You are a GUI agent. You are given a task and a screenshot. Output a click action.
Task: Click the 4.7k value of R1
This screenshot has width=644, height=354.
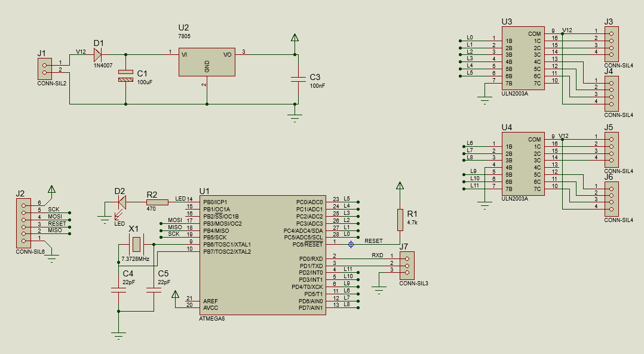click(x=412, y=223)
